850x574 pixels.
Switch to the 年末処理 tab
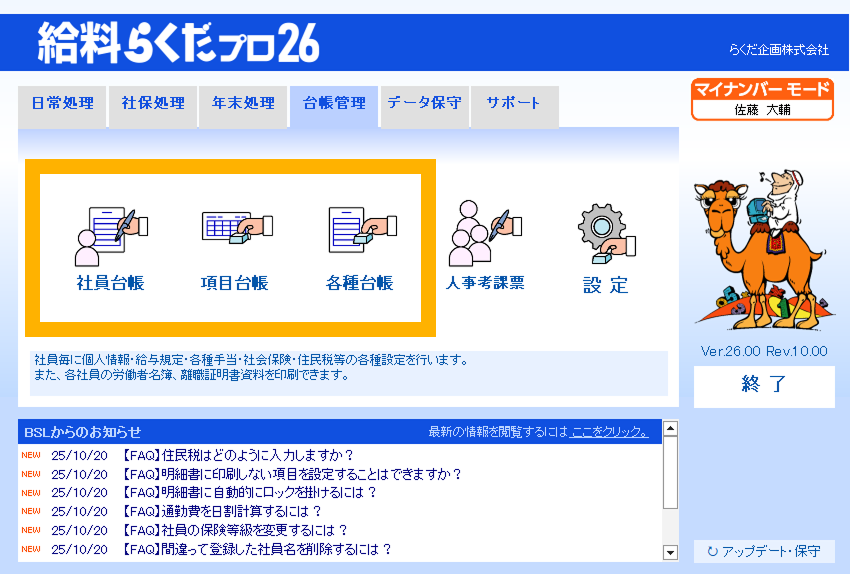(243, 104)
